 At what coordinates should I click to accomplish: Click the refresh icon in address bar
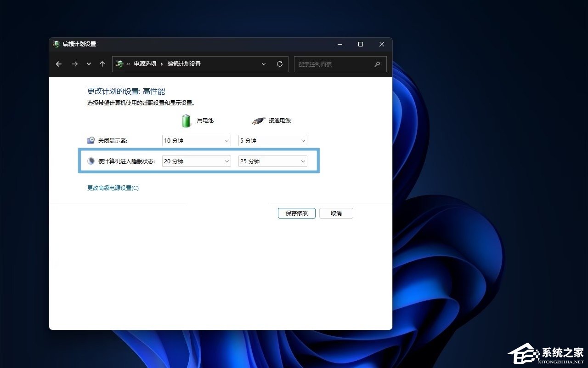[280, 64]
